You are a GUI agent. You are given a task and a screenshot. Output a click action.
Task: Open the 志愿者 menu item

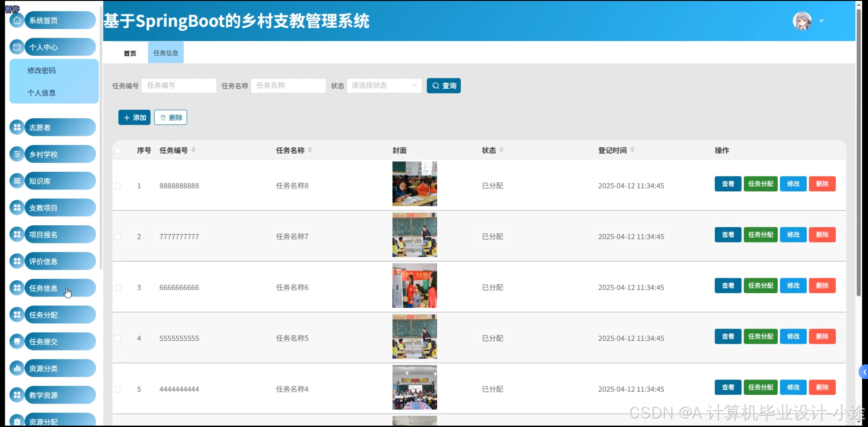pyautogui.click(x=60, y=127)
